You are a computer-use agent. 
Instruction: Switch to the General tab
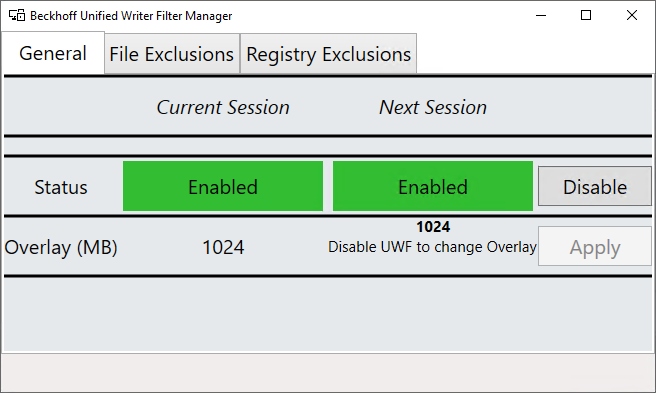53,53
